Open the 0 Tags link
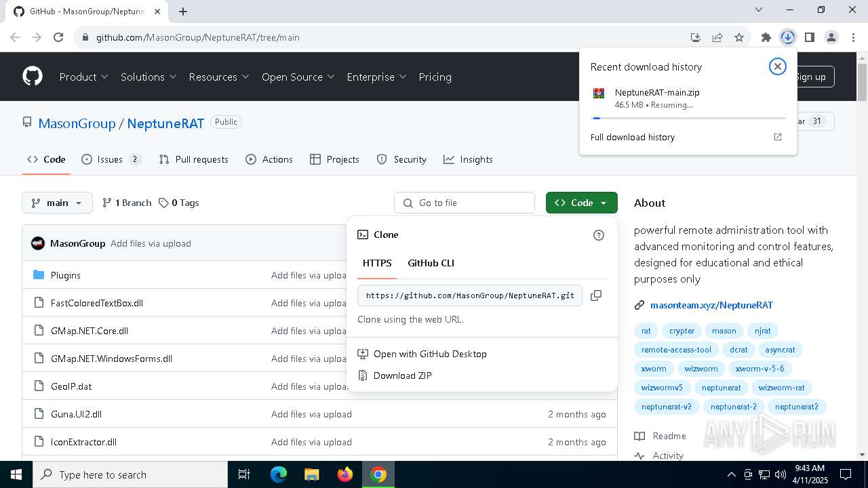 click(178, 203)
